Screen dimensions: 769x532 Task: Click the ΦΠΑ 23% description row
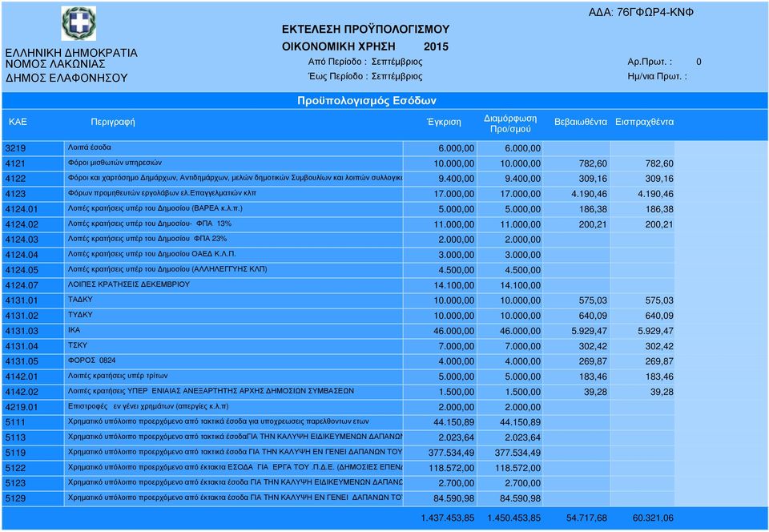pos(147,239)
